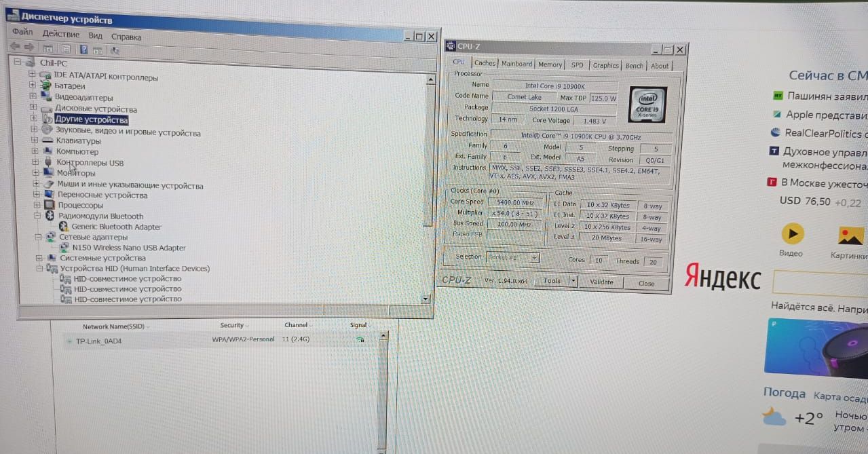Open help via blue question mark icon
Viewport: 868px width, 454px height.
click(x=83, y=50)
